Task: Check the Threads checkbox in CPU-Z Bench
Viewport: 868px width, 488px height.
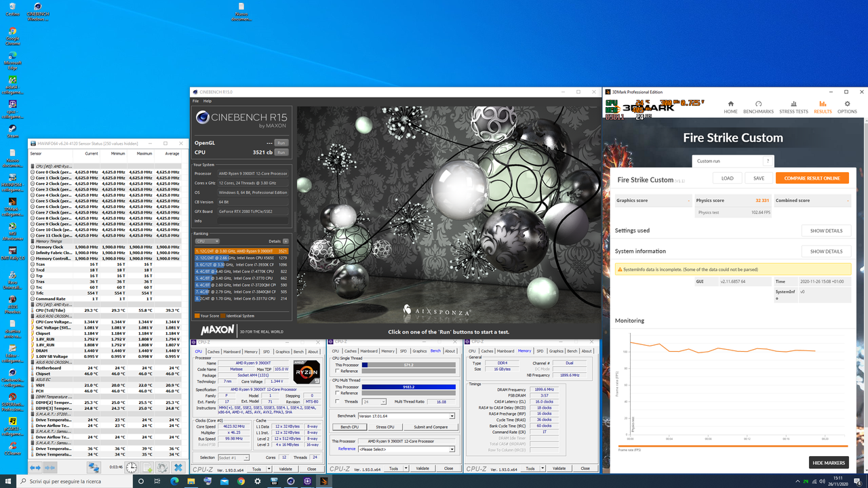Action: click(337, 401)
